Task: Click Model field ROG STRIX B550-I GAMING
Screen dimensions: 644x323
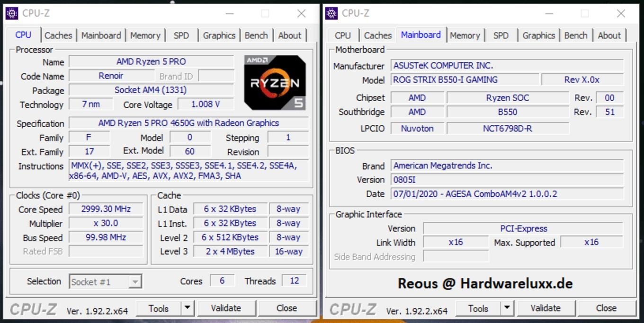Action: tap(465, 80)
